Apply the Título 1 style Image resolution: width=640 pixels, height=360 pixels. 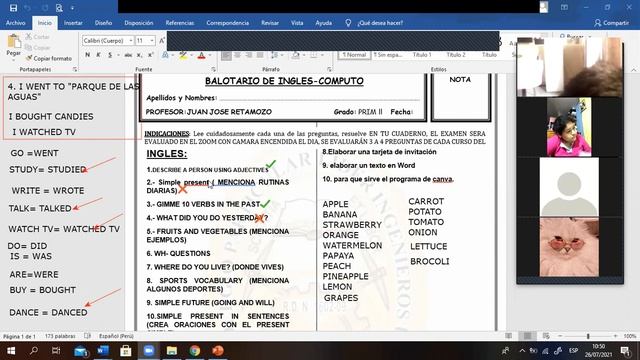421,54
